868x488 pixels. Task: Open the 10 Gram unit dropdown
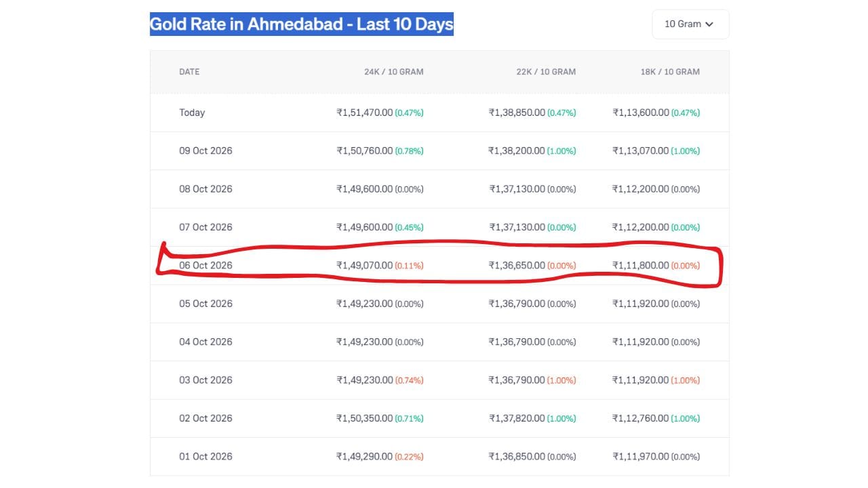[690, 24]
